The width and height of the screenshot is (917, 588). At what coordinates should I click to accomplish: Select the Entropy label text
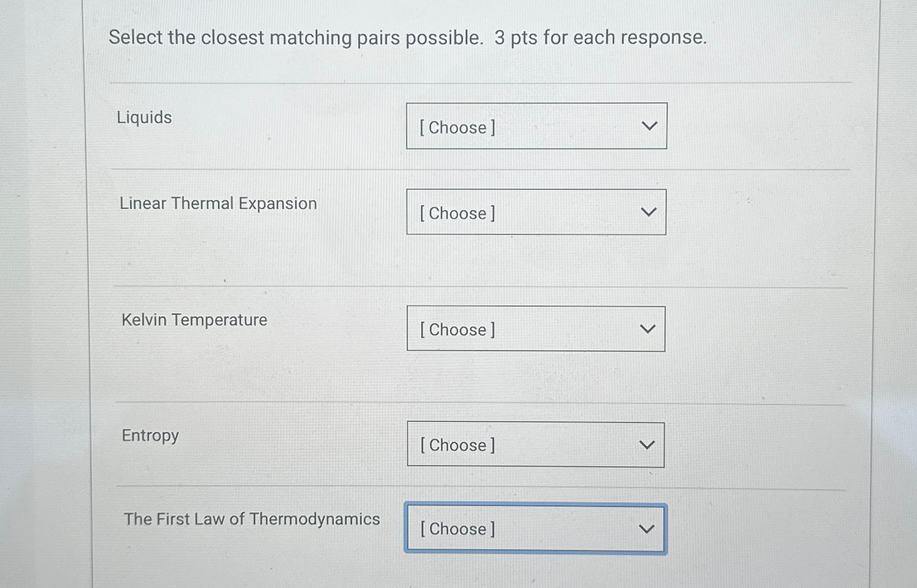(x=150, y=435)
